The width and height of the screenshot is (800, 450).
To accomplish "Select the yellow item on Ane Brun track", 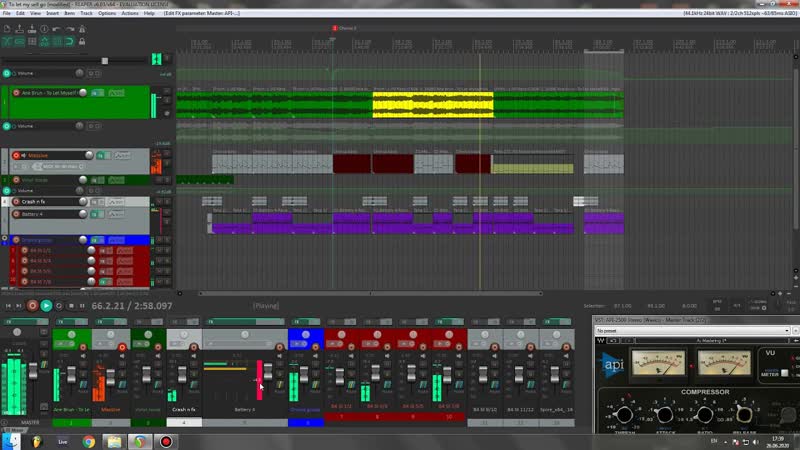I will 433,105.
